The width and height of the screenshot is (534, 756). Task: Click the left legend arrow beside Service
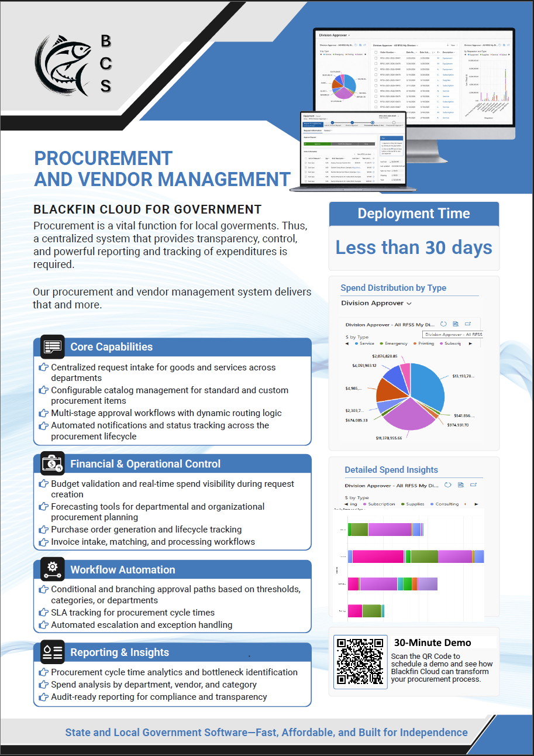click(347, 343)
